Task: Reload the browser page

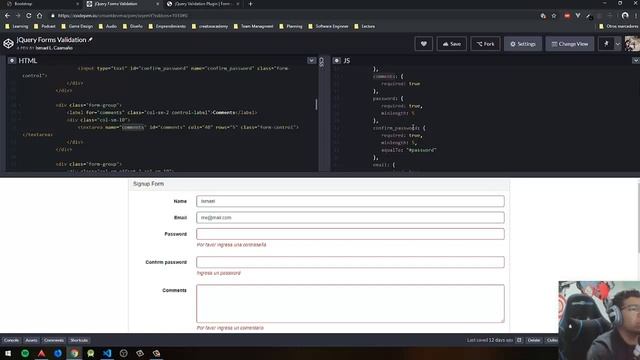Action: point(29,16)
